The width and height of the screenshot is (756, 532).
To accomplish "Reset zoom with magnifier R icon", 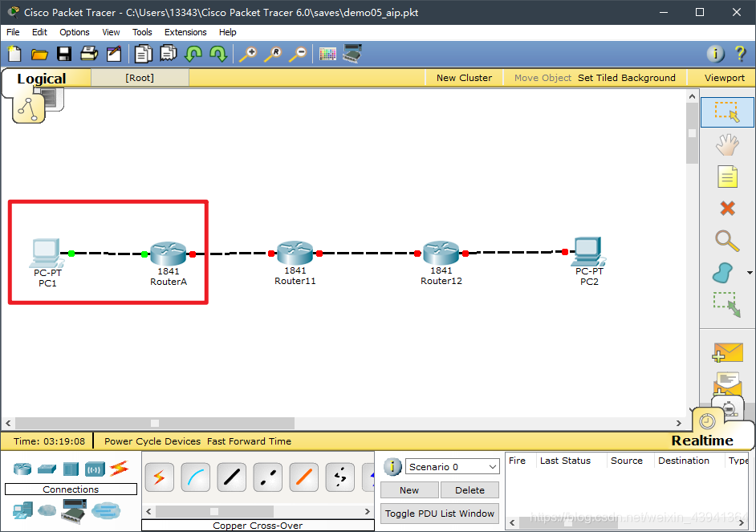I will [273, 54].
